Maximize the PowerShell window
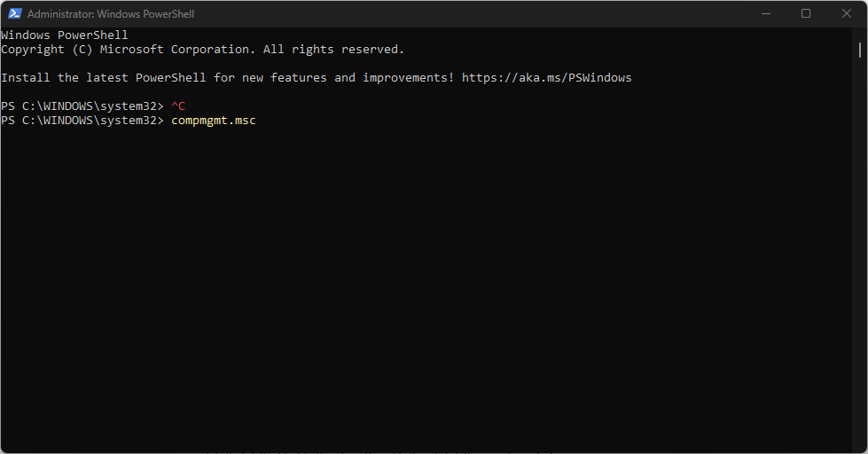Screen dimensions: 868x454 (x=806, y=14)
